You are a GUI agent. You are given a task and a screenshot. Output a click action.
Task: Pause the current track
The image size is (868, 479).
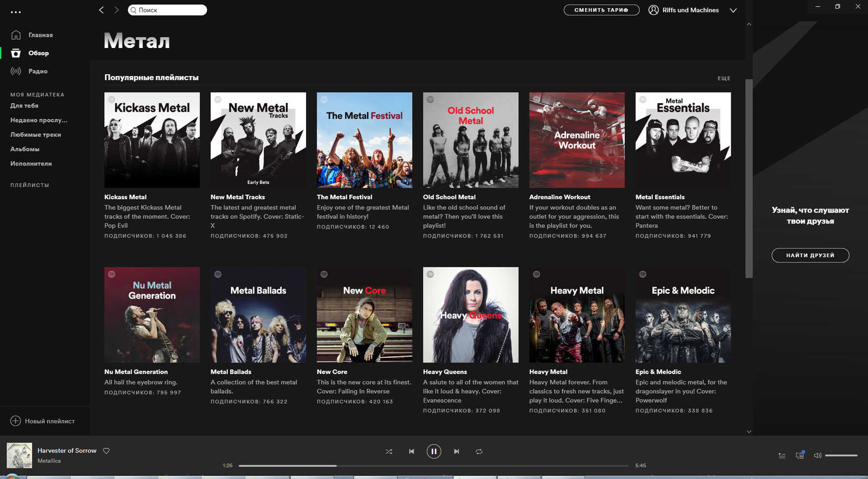[433, 451]
